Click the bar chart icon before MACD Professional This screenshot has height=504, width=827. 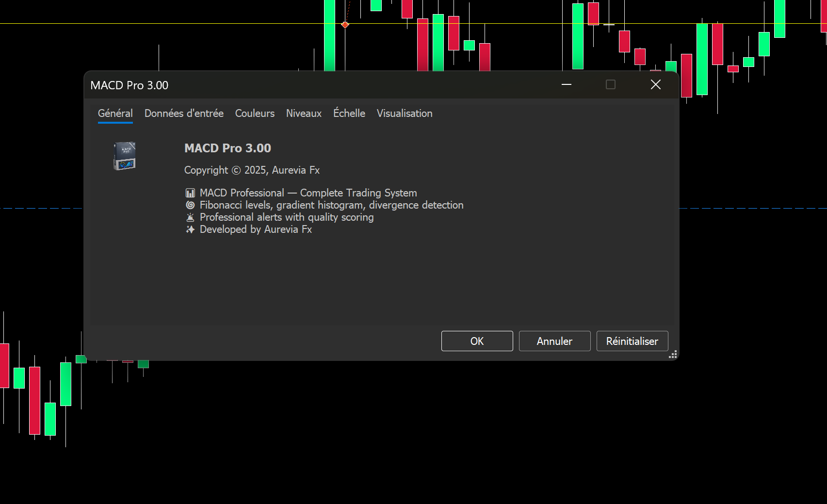190,193
